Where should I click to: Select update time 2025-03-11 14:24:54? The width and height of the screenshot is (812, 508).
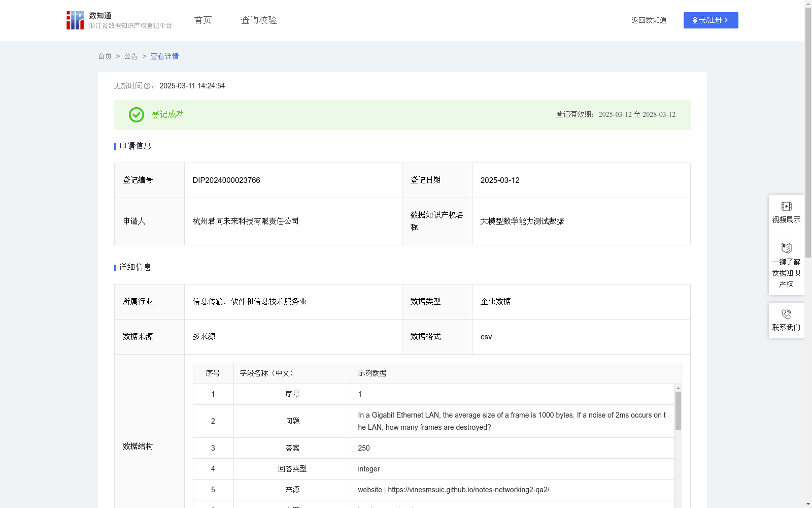click(x=192, y=86)
